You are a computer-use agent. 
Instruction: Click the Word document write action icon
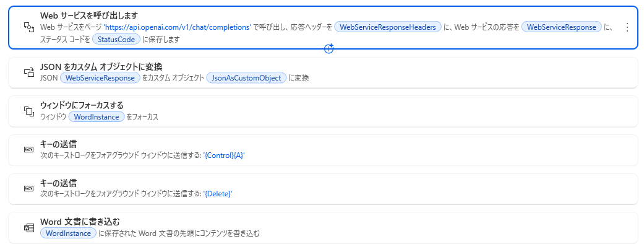pos(28,227)
